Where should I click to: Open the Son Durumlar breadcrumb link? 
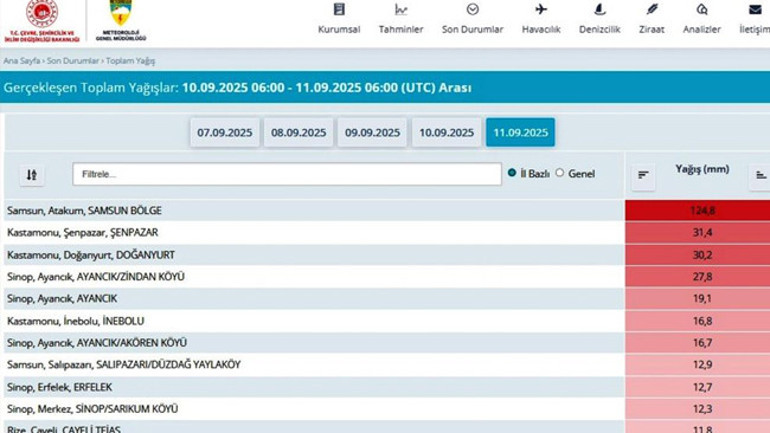click(73, 61)
